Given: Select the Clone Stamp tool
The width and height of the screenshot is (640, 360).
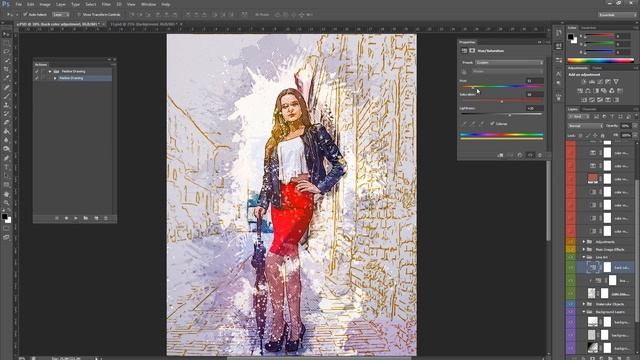Looking at the screenshot, I should tap(6, 105).
